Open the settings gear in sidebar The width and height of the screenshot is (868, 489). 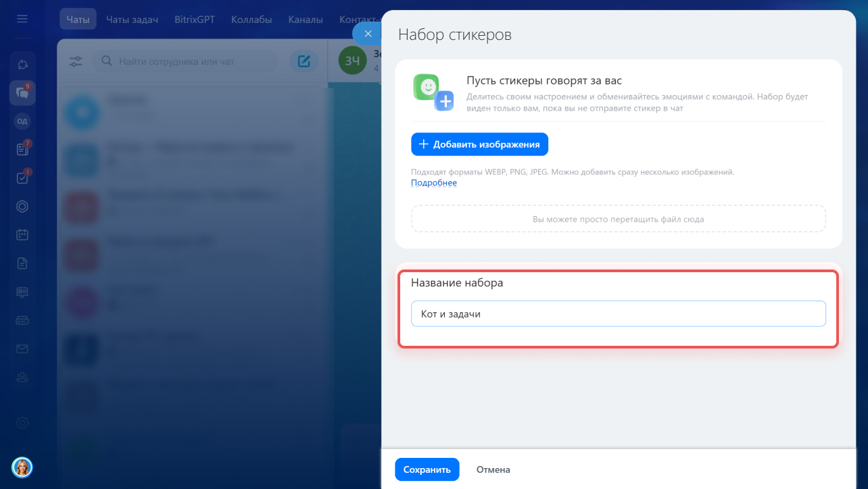22,423
